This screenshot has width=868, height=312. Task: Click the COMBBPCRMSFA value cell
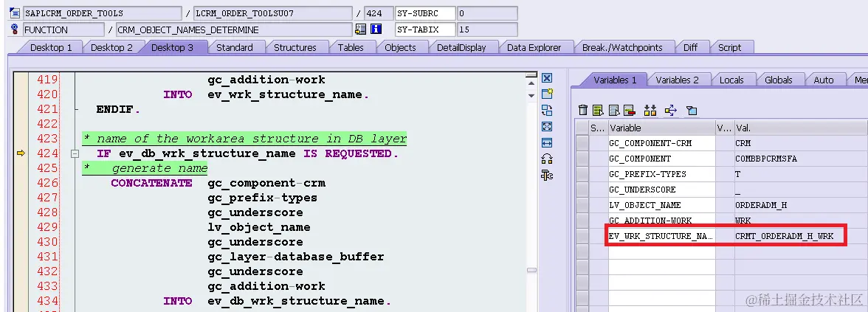click(x=800, y=158)
